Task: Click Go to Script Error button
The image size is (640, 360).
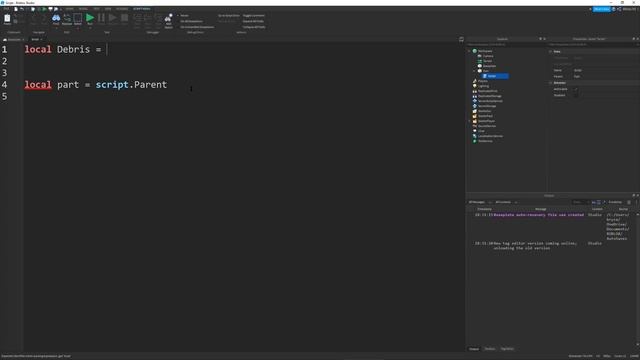Action: tap(229, 16)
